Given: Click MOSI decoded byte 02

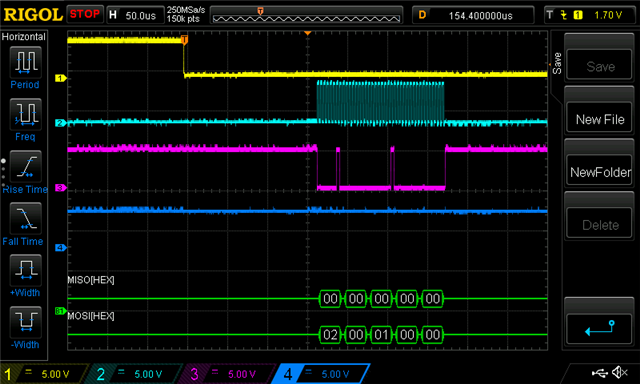Looking at the screenshot, I should (330, 335).
